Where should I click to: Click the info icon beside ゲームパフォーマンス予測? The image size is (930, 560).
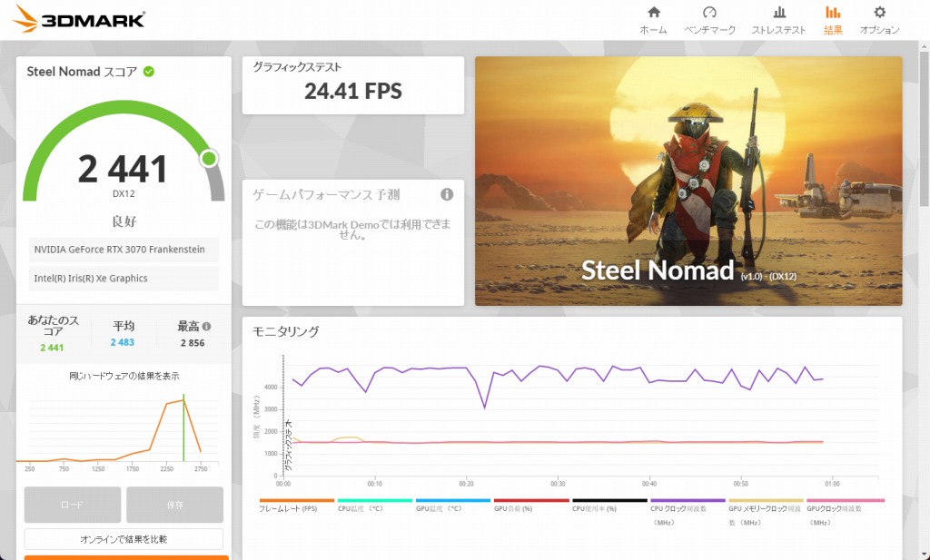pos(447,194)
